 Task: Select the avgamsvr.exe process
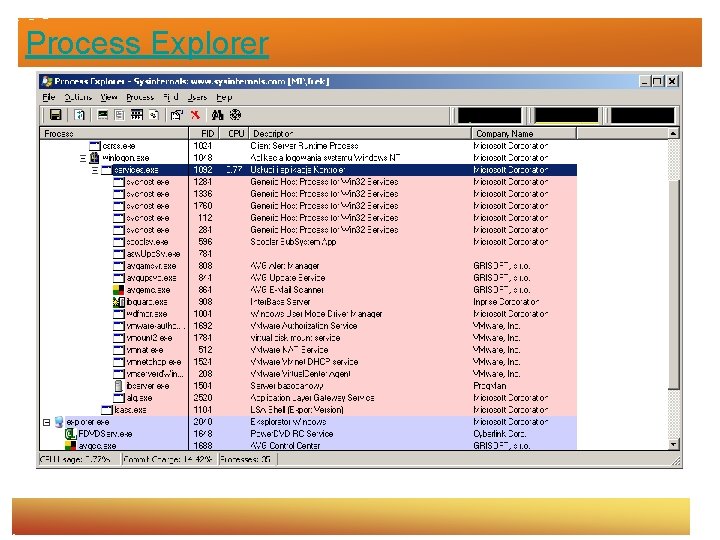click(x=308, y=266)
